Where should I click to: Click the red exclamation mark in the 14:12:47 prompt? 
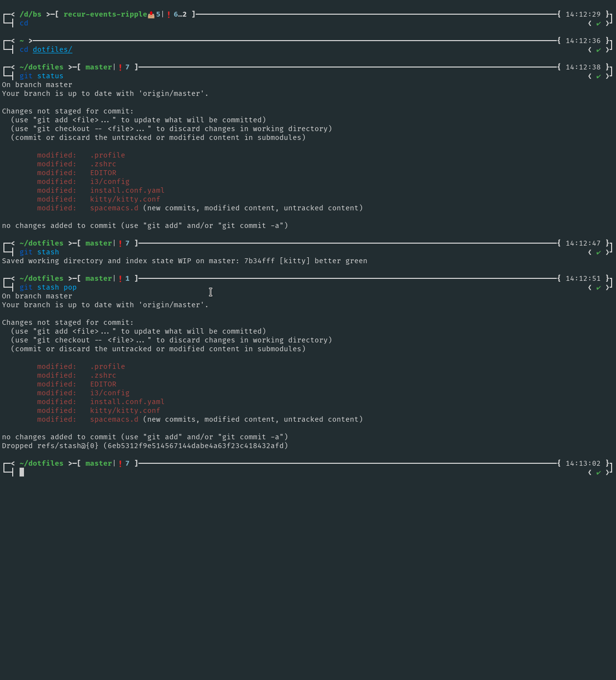click(120, 243)
